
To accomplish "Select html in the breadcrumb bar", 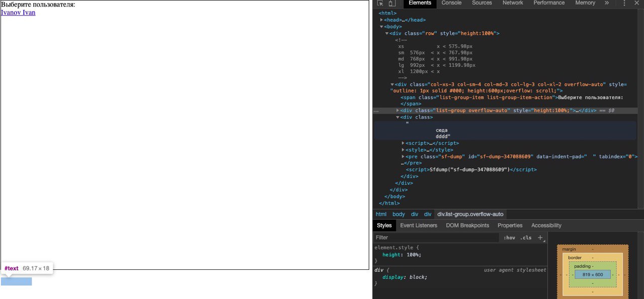I will click(381, 214).
